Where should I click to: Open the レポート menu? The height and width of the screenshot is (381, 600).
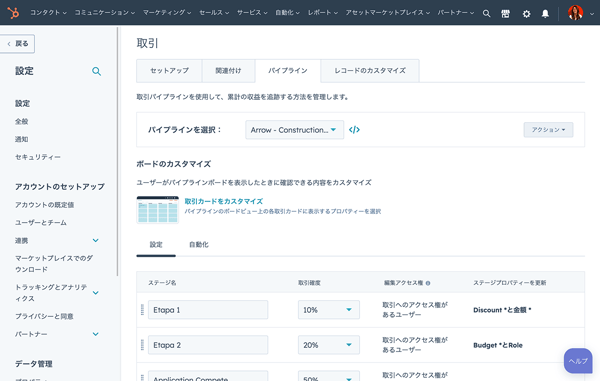tap(323, 13)
